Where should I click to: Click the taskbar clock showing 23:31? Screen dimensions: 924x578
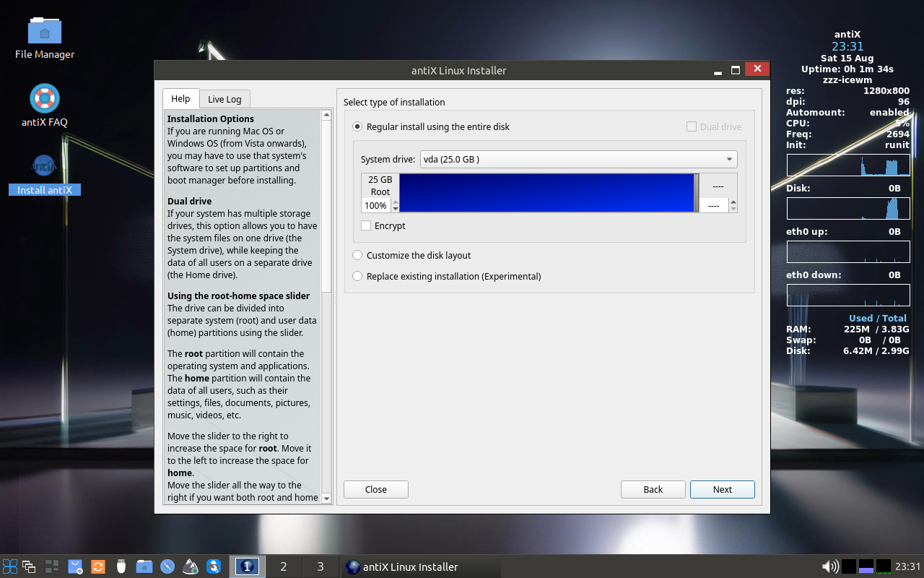pos(908,566)
